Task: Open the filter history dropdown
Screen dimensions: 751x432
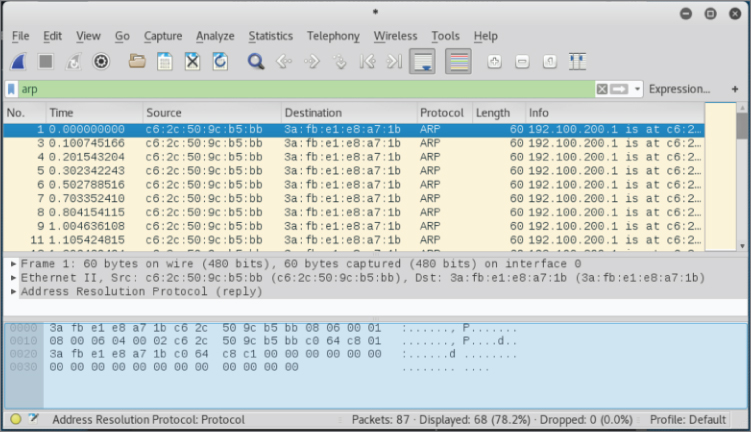Action: (637, 89)
